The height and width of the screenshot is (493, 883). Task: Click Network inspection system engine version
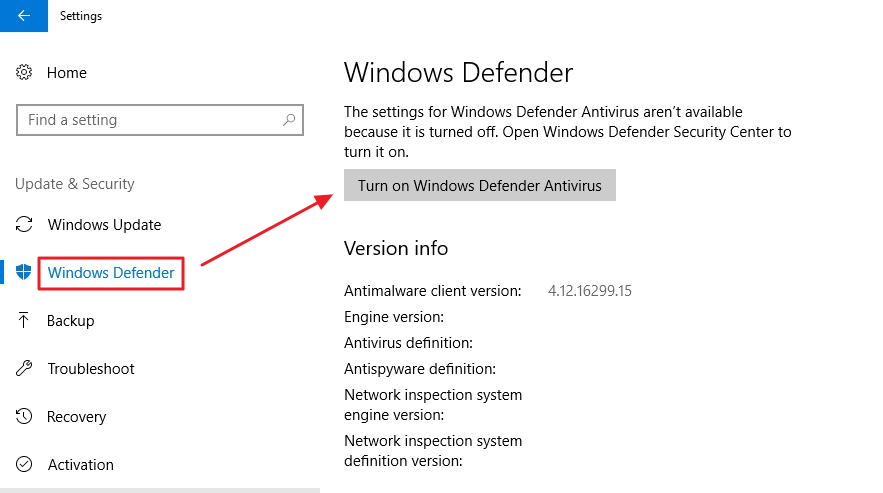[432, 405]
